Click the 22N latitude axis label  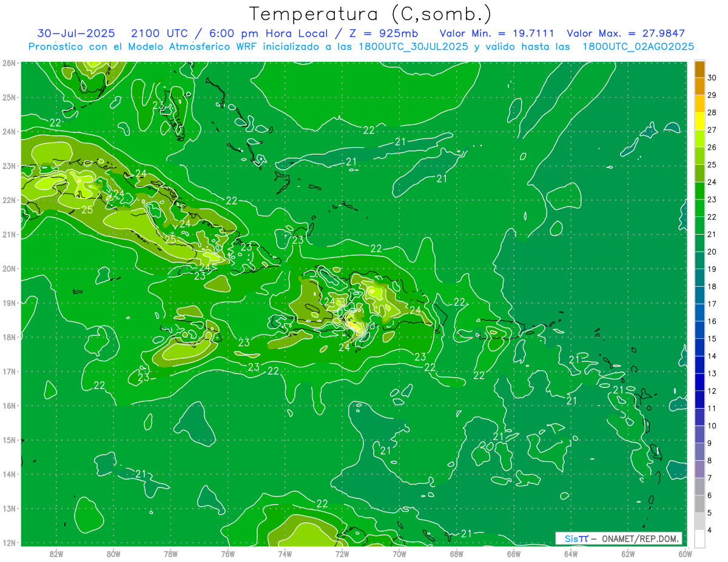click(8, 200)
